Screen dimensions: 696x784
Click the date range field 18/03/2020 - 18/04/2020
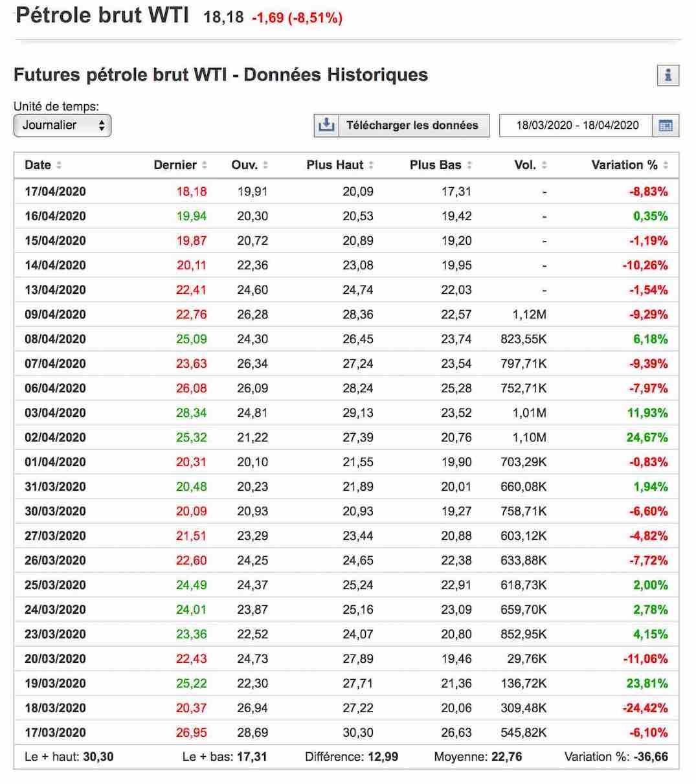pyautogui.click(x=577, y=126)
